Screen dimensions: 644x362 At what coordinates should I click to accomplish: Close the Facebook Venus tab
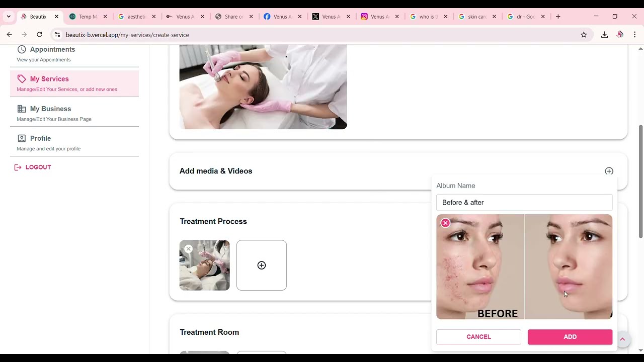[x=300, y=17]
